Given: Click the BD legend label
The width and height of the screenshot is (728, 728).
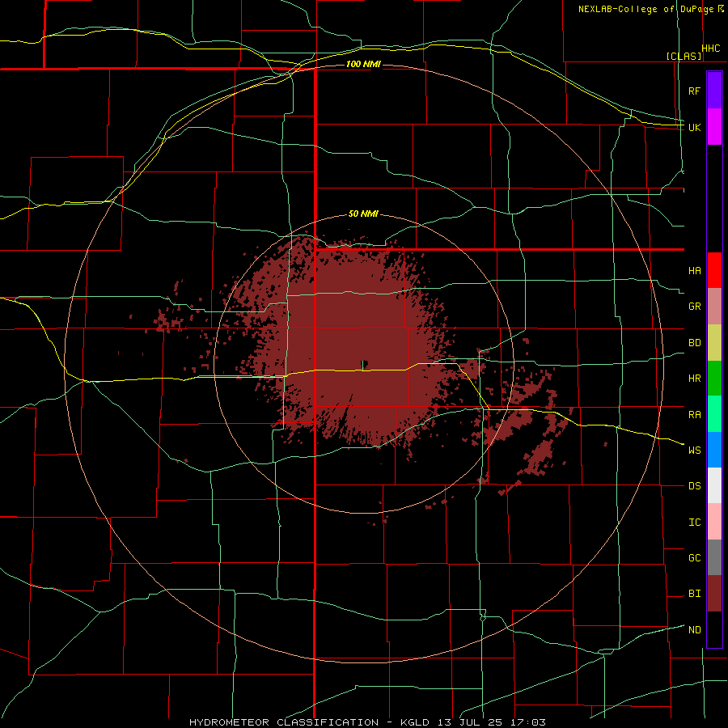Looking at the screenshot, I should click(694, 343).
